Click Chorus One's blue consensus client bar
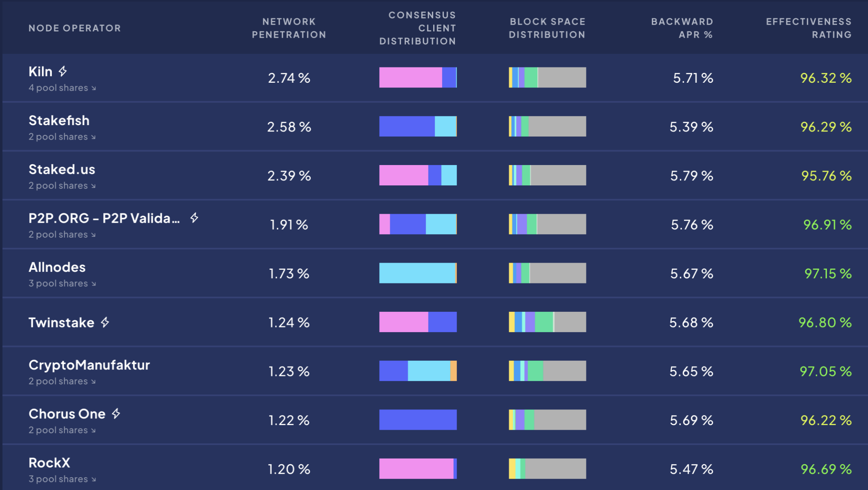The image size is (868, 490). (x=418, y=420)
